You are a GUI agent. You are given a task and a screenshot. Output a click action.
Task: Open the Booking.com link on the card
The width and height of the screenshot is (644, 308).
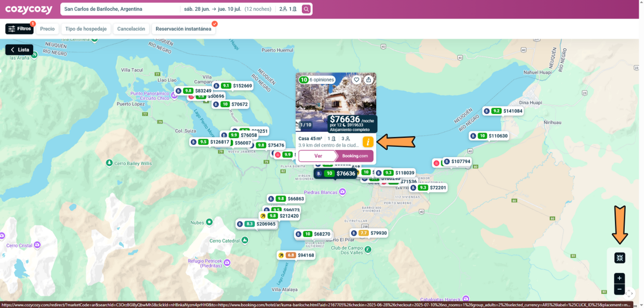pyautogui.click(x=355, y=156)
